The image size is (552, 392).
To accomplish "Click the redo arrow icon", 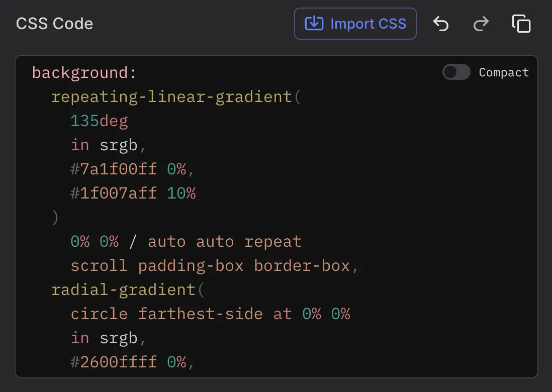I will 480,23.
